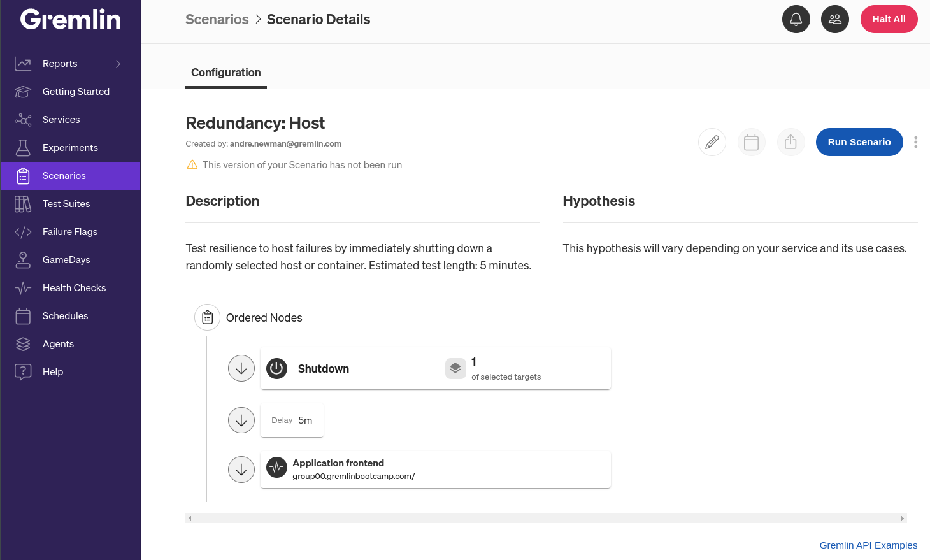930x560 pixels.
Task: Click the Failure Flags code icon
Action: pos(23,232)
